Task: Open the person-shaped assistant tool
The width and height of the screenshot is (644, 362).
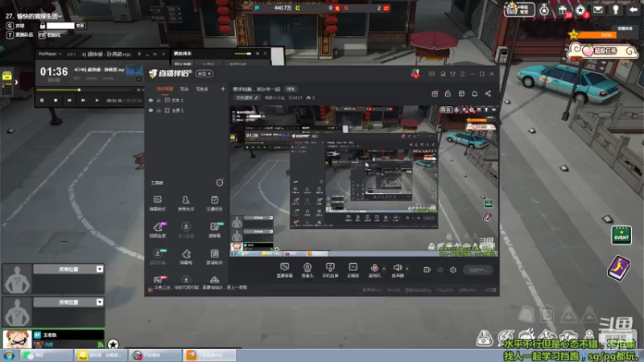Action: pyautogui.click(x=186, y=204)
